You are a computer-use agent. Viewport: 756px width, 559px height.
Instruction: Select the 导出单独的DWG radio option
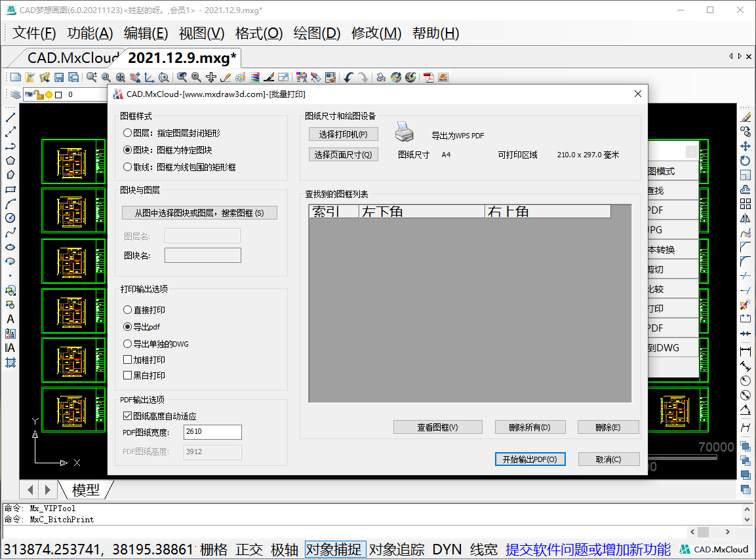(156, 343)
